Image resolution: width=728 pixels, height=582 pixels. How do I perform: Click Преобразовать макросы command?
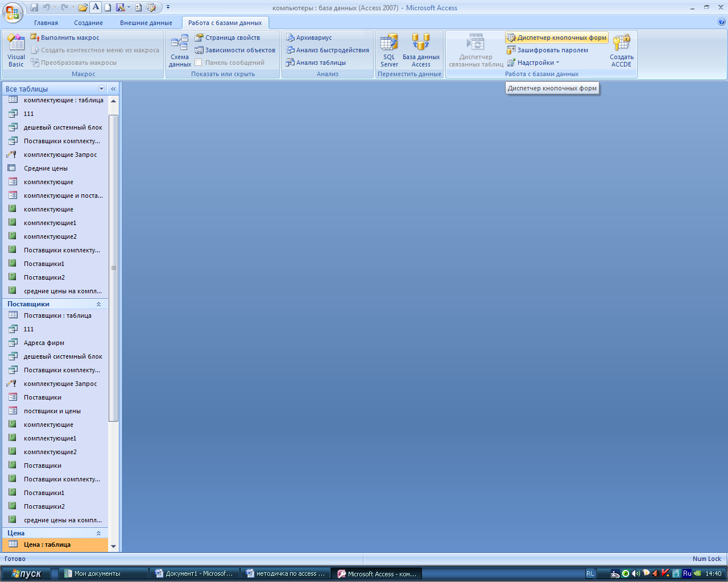click(73, 63)
